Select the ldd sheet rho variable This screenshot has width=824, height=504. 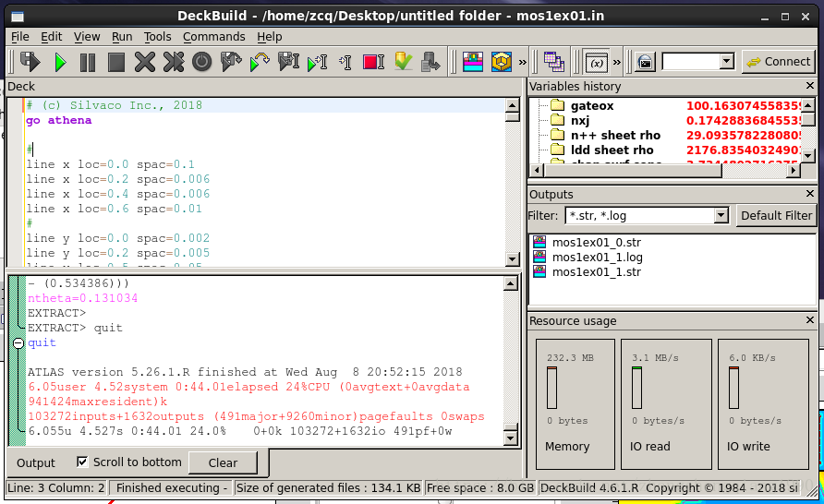(x=612, y=150)
